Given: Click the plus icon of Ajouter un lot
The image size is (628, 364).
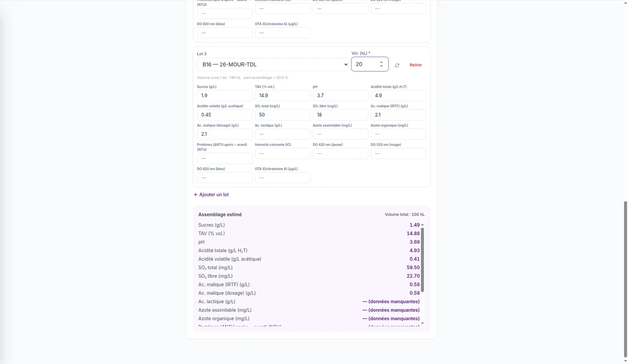Looking at the screenshot, I should tap(195, 195).
